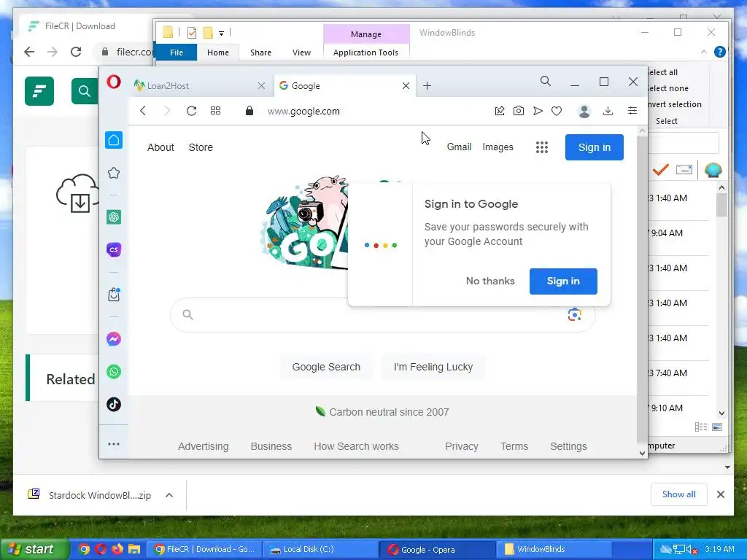Open new Opera tab plus button

pyautogui.click(x=427, y=86)
